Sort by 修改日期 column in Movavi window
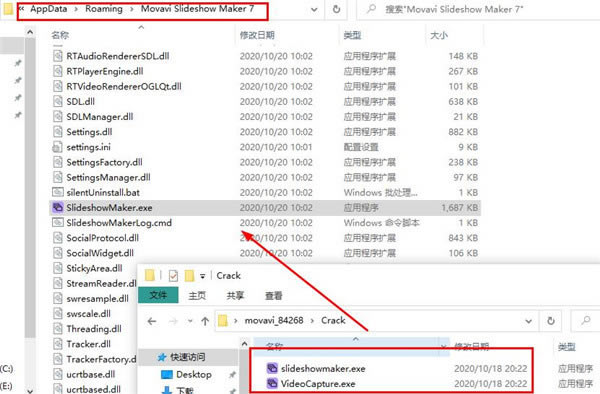This screenshot has width=600, height=394. point(257,35)
